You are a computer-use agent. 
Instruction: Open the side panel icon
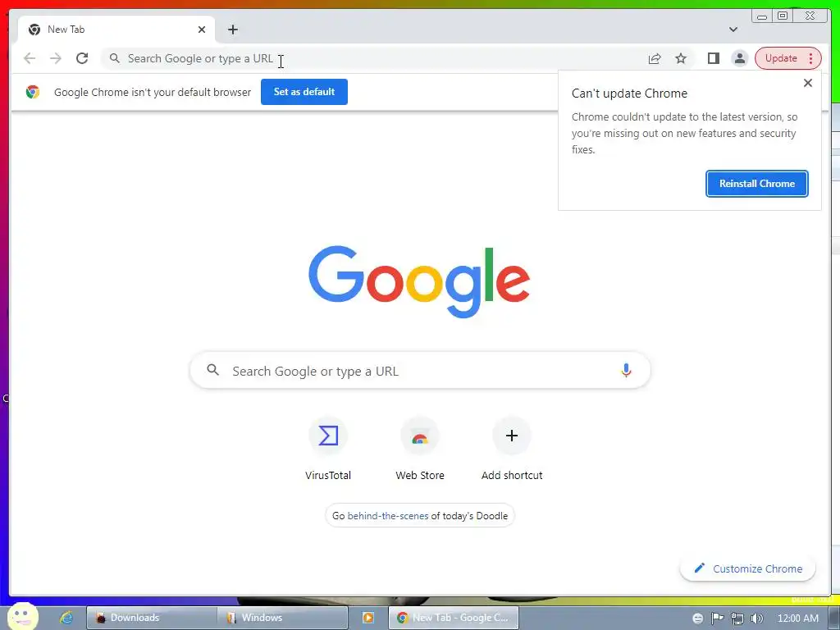pyautogui.click(x=713, y=58)
